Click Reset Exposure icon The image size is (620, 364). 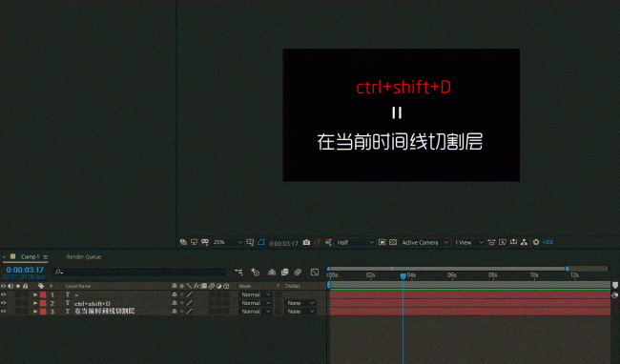(x=536, y=242)
